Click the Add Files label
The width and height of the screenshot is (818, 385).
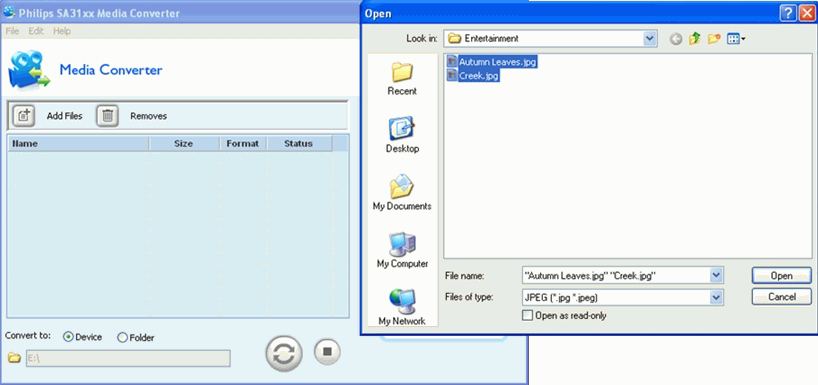pyautogui.click(x=65, y=116)
